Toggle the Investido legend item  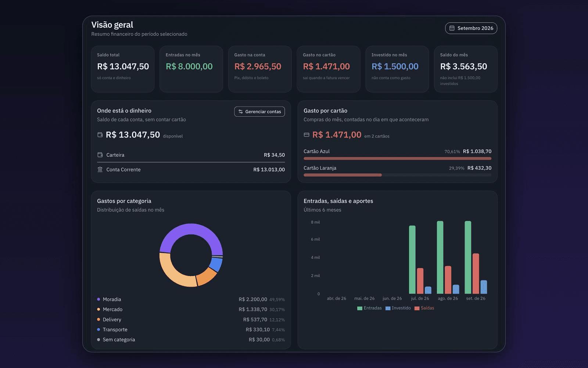point(398,308)
